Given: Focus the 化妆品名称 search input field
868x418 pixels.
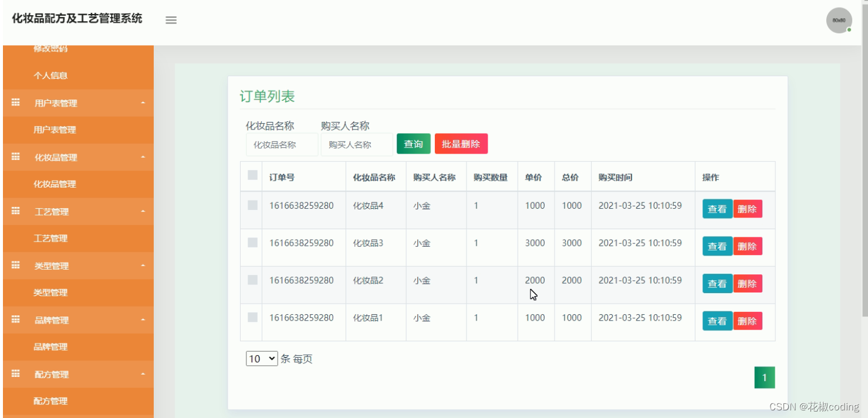Looking at the screenshot, I should [282, 145].
